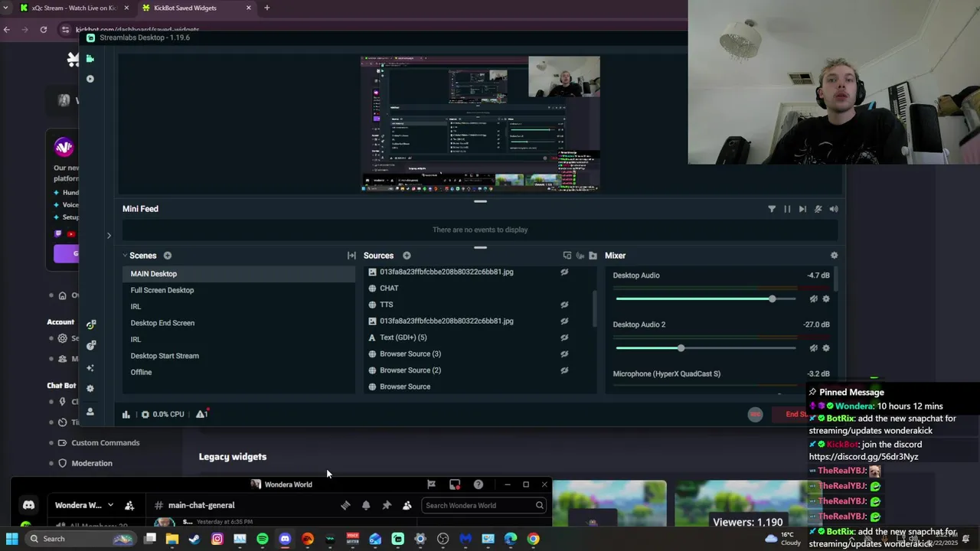This screenshot has width=980, height=551.
Task: Adjust the Desktop Audio volume slider
Action: 705,299
